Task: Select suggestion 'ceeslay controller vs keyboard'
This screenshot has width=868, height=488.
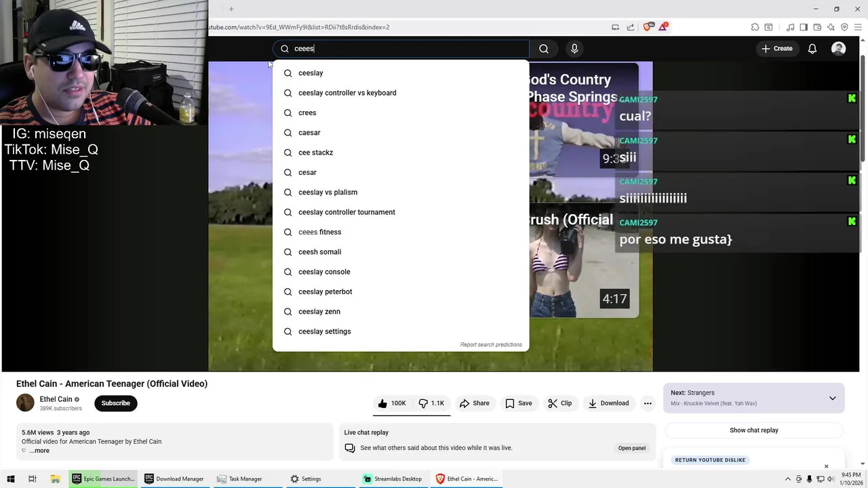Action: coord(400,93)
